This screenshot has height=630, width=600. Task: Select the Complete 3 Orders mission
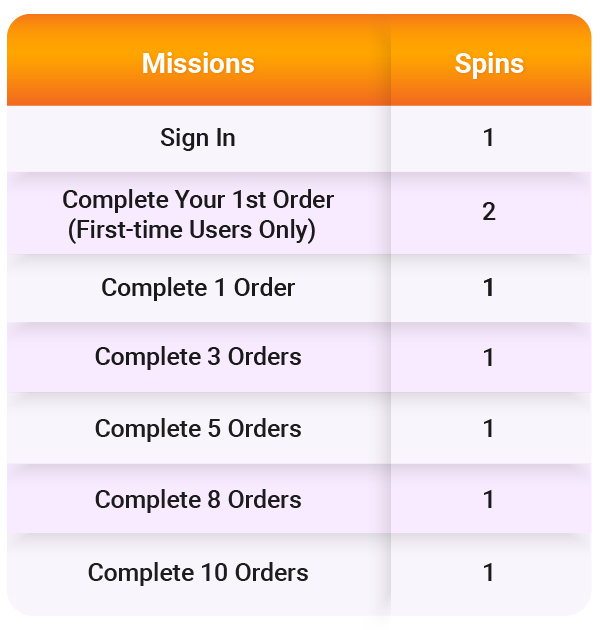tap(198, 357)
